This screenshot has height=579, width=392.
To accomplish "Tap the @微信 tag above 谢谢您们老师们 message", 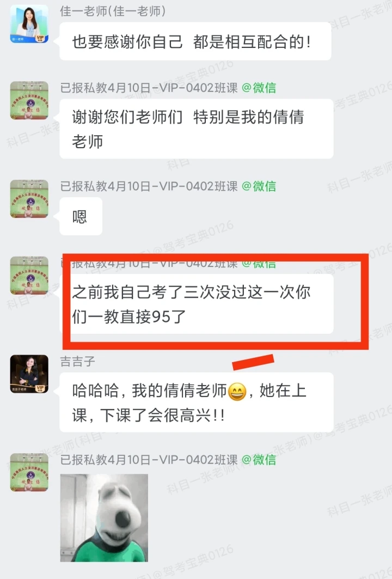I will click(259, 88).
